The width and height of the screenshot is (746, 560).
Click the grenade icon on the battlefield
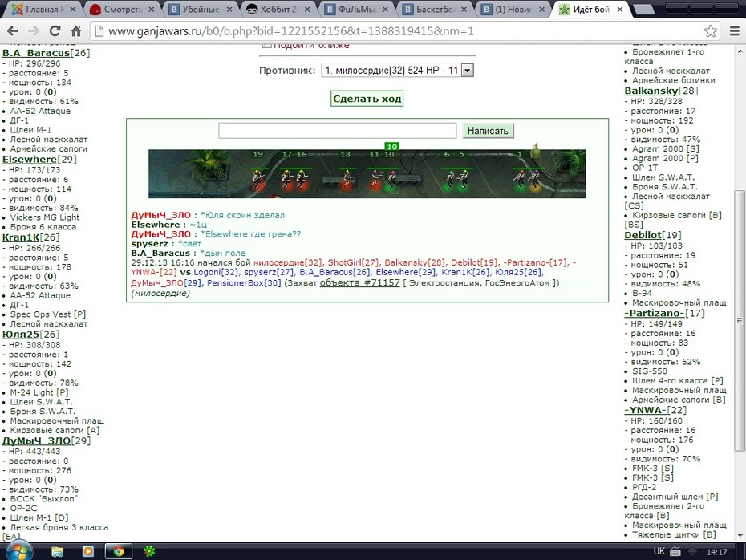tap(536, 150)
